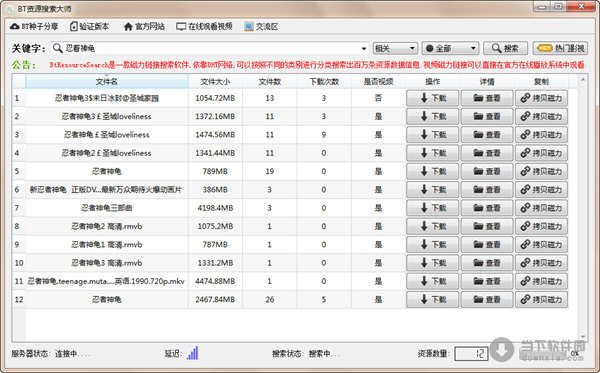Sort by the 文件名 column header
The width and height of the screenshot is (600, 373).
pyautogui.click(x=107, y=81)
